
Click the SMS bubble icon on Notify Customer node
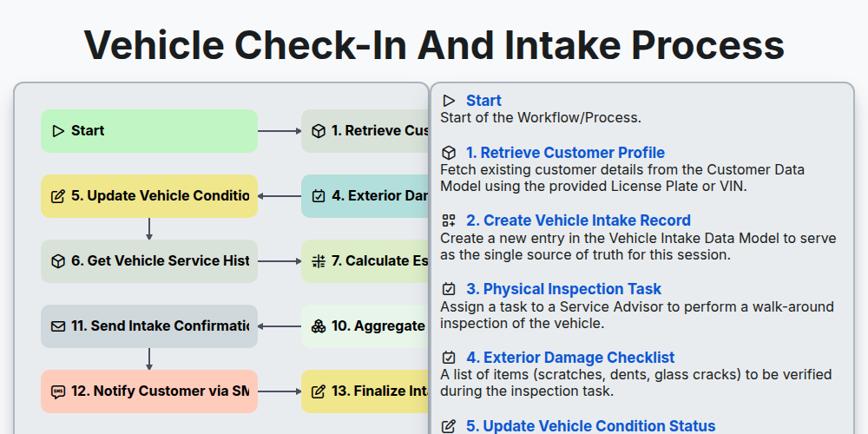pyautogui.click(x=58, y=392)
